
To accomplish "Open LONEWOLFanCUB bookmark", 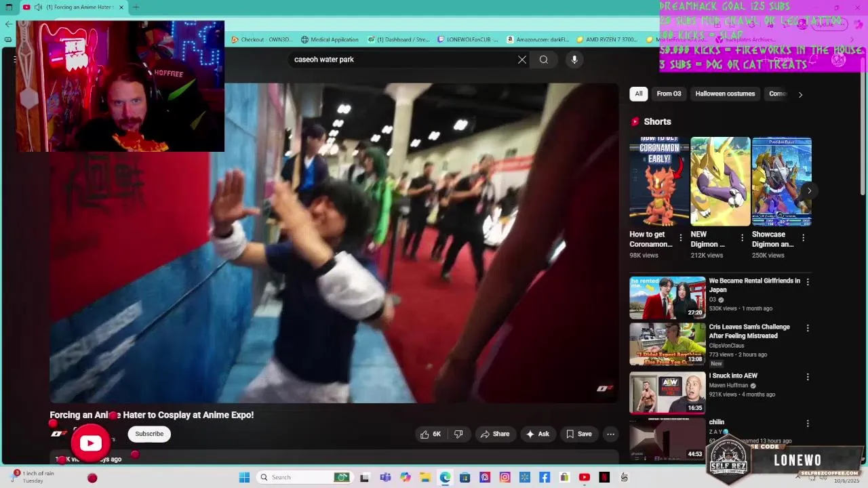I will pos(468,39).
